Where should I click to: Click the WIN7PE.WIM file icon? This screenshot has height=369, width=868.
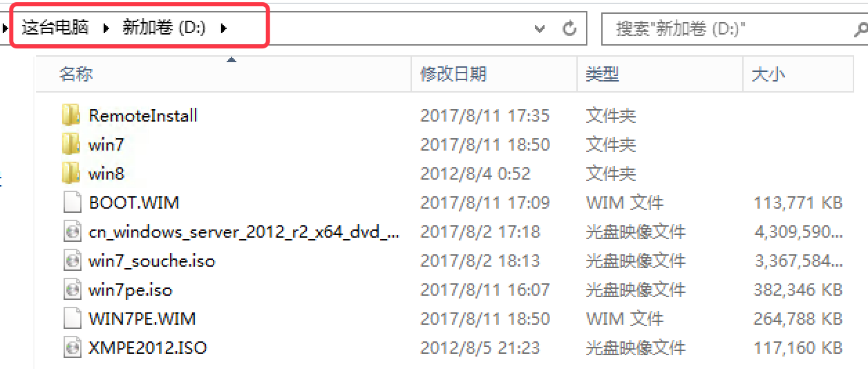pos(72,319)
